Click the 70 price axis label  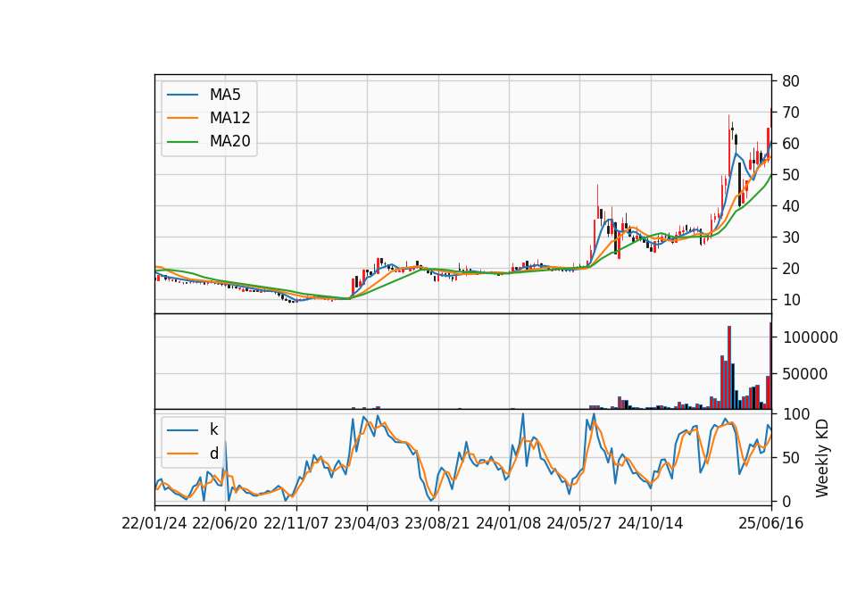coord(791,112)
